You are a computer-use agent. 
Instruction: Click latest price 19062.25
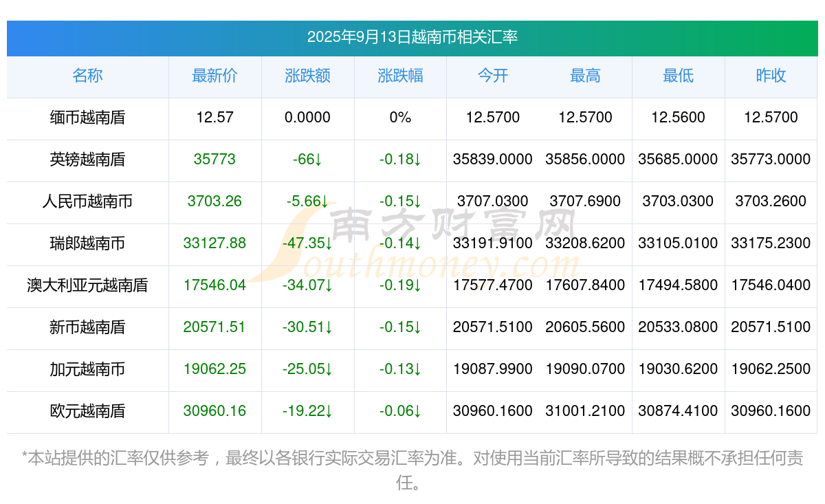(x=214, y=369)
